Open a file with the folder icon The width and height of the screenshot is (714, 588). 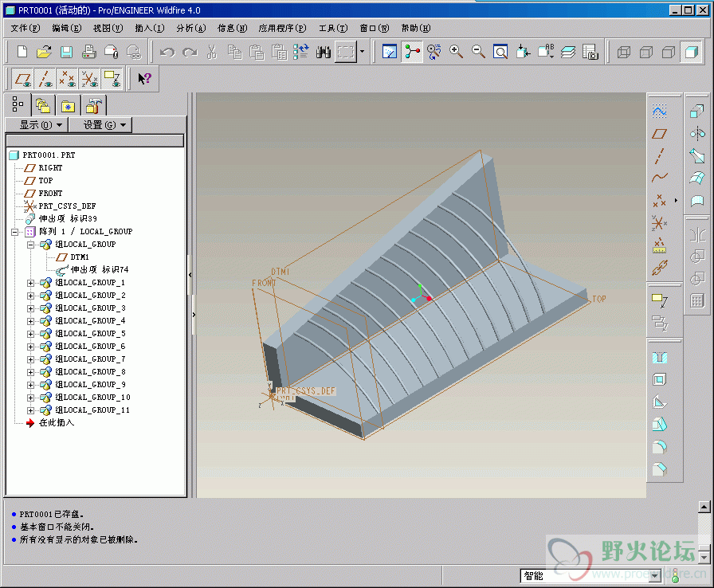point(44,52)
